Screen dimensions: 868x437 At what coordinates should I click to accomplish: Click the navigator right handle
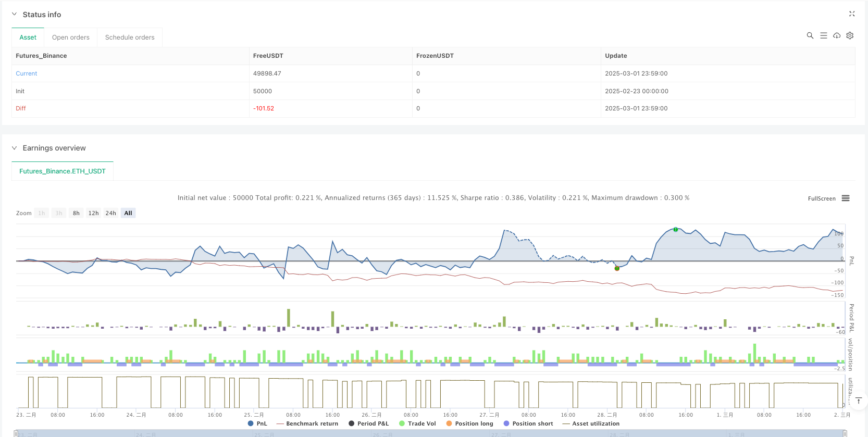pos(845,433)
